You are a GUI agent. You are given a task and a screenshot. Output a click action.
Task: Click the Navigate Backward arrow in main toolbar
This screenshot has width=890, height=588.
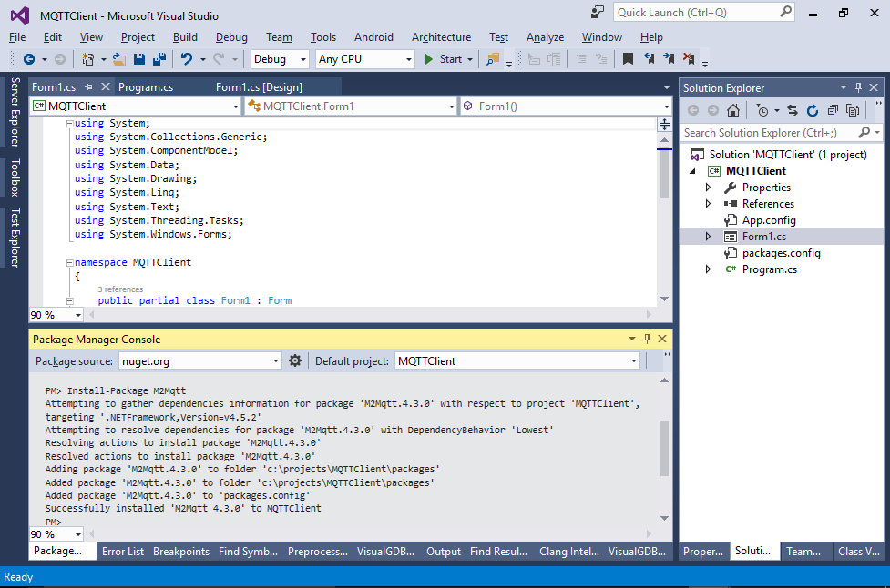[29, 59]
